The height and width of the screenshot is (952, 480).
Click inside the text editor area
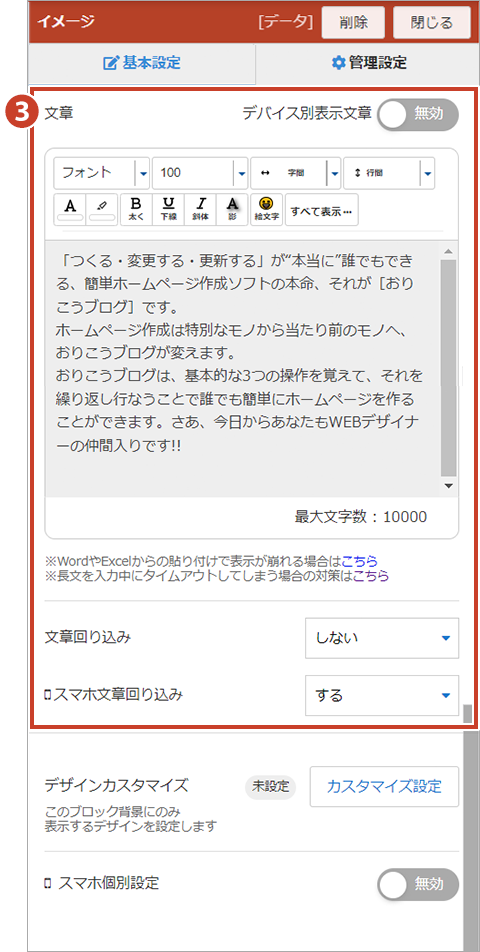click(x=243, y=369)
